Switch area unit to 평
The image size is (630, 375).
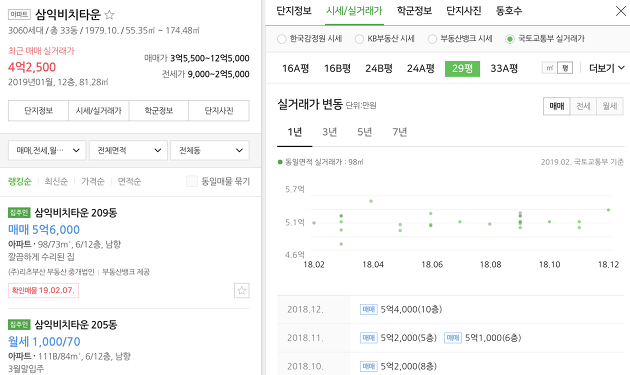coord(565,68)
